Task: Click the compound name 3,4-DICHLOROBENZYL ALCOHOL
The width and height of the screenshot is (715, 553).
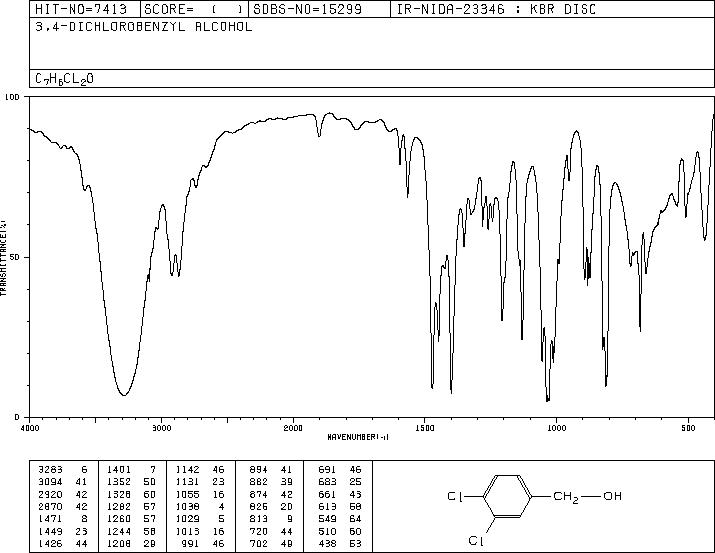Action: 144,27
